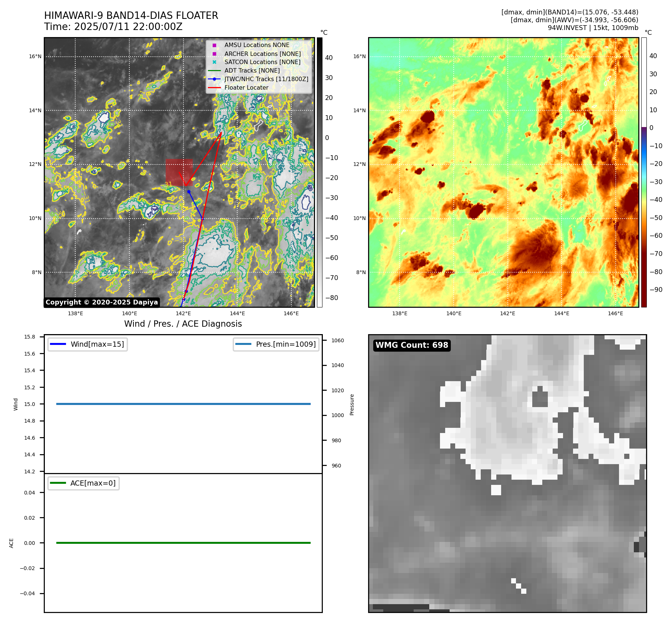672x626 pixels.
Task: Click the line sample in Pres.[min=1009] legend
Action: pyautogui.click(x=243, y=344)
